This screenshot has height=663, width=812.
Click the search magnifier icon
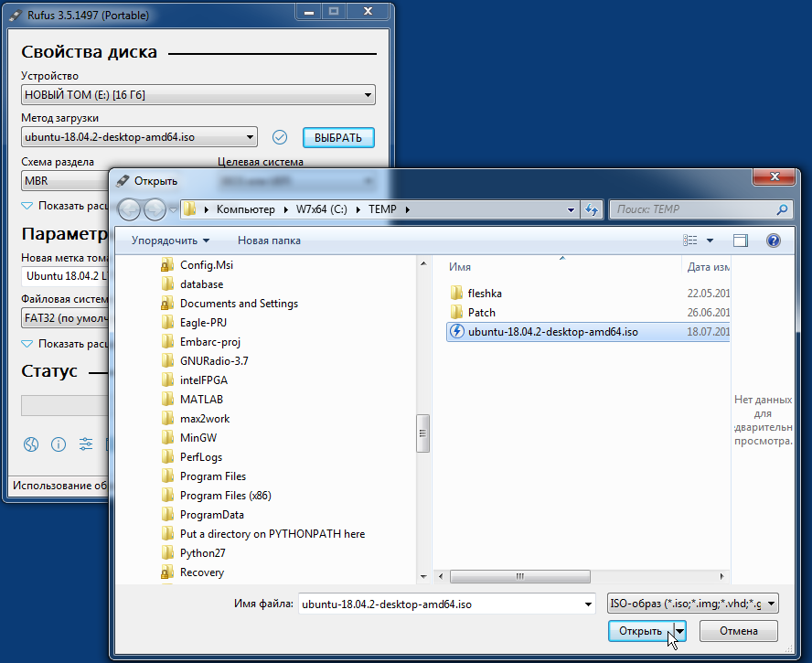point(782,209)
